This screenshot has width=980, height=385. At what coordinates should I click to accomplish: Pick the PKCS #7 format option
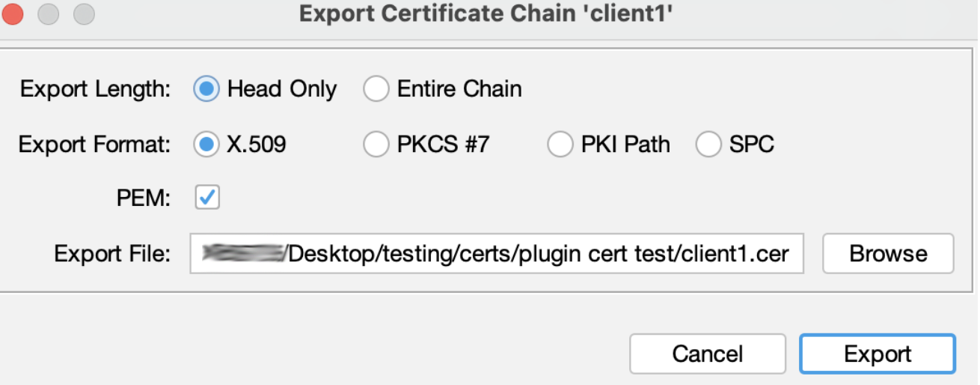[x=376, y=144]
